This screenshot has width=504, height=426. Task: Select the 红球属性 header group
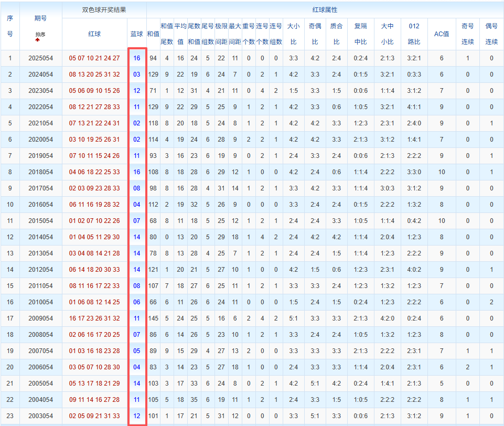pyautogui.click(x=325, y=10)
